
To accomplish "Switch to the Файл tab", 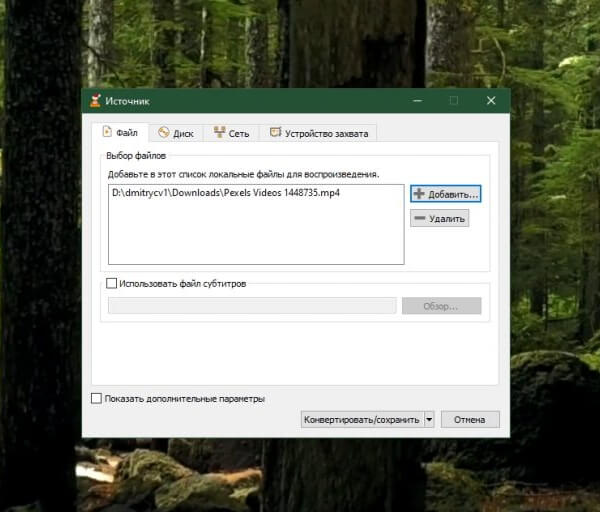I will (x=120, y=132).
